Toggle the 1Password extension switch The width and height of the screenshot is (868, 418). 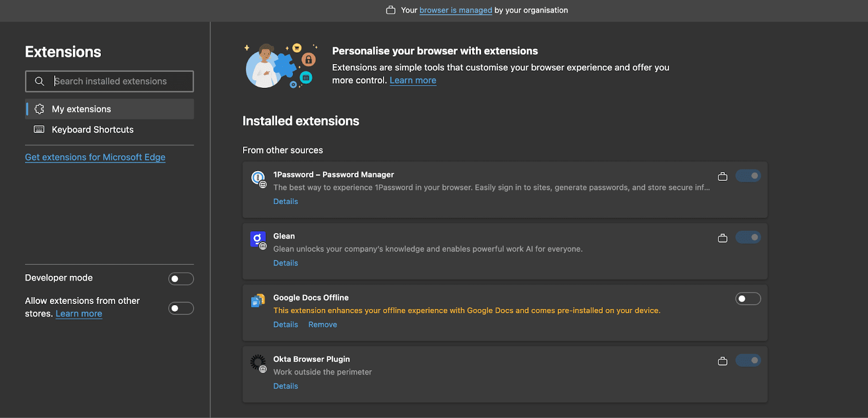point(748,176)
